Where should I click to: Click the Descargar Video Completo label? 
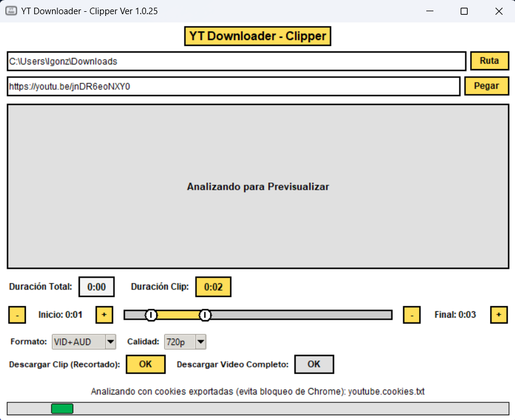232,364
